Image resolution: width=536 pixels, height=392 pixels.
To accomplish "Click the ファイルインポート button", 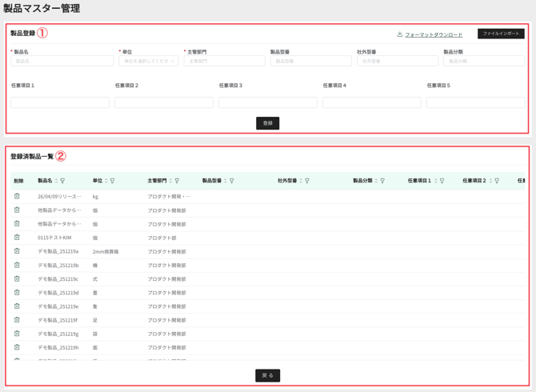I will point(501,34).
